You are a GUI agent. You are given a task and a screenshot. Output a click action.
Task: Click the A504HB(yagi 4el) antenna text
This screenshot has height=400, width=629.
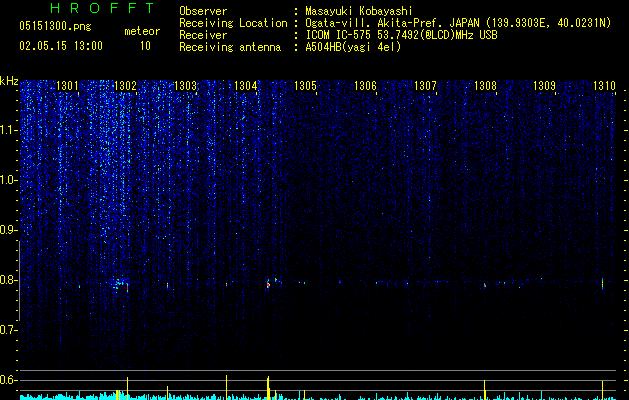(x=353, y=47)
